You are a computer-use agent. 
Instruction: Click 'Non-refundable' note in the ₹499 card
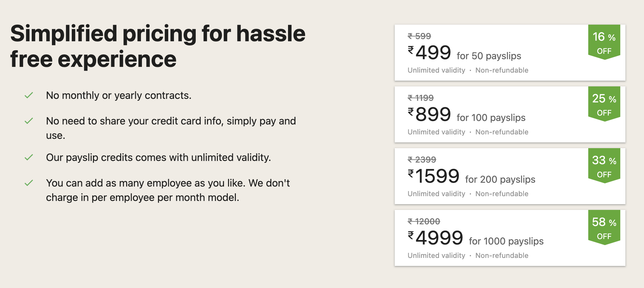[502, 70]
